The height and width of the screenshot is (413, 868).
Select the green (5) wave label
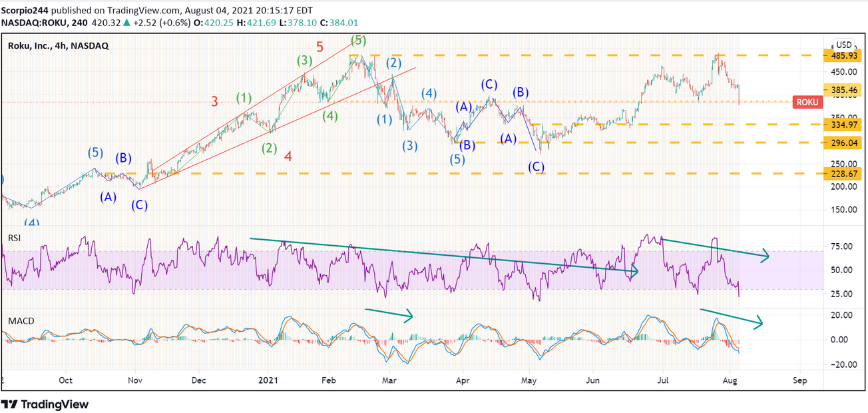point(358,40)
